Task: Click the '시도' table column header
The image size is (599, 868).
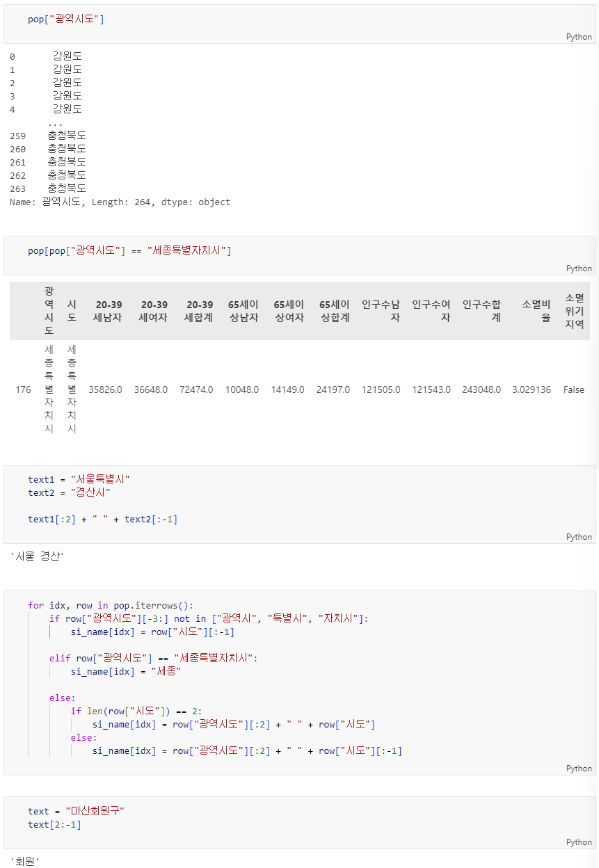Action: [x=71, y=311]
